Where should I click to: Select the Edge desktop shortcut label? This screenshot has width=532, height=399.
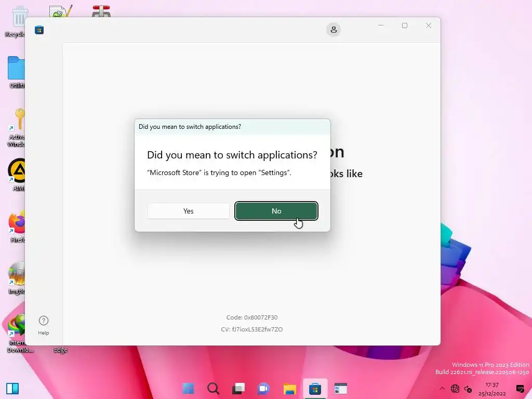tap(60, 350)
